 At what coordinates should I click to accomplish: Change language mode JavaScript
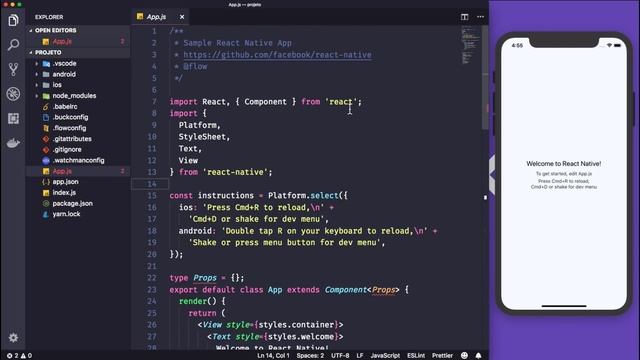point(385,356)
